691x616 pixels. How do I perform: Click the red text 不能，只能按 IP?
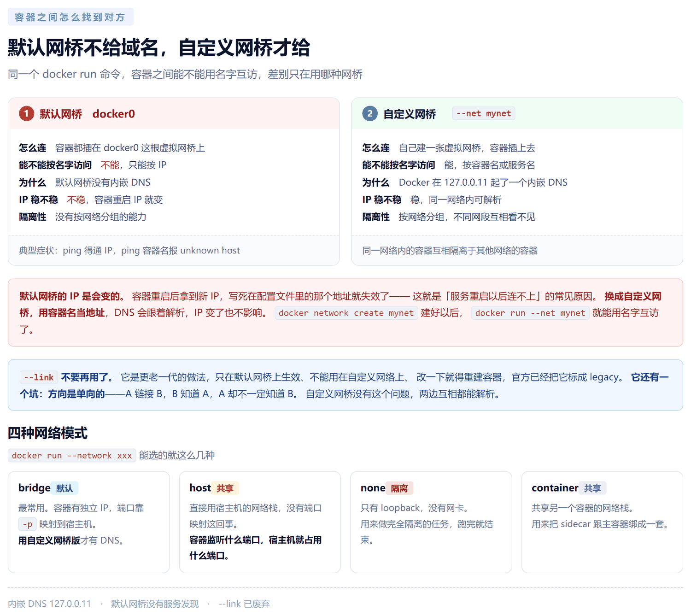tap(134, 165)
